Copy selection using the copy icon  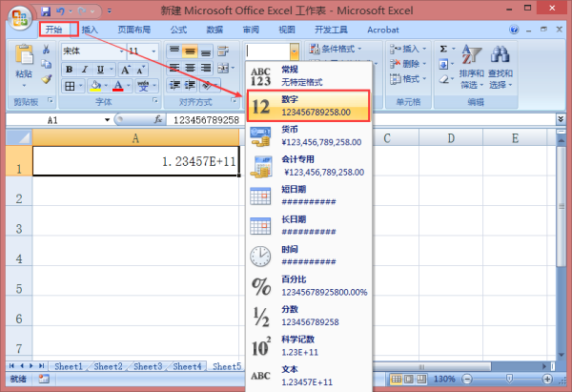[46, 64]
